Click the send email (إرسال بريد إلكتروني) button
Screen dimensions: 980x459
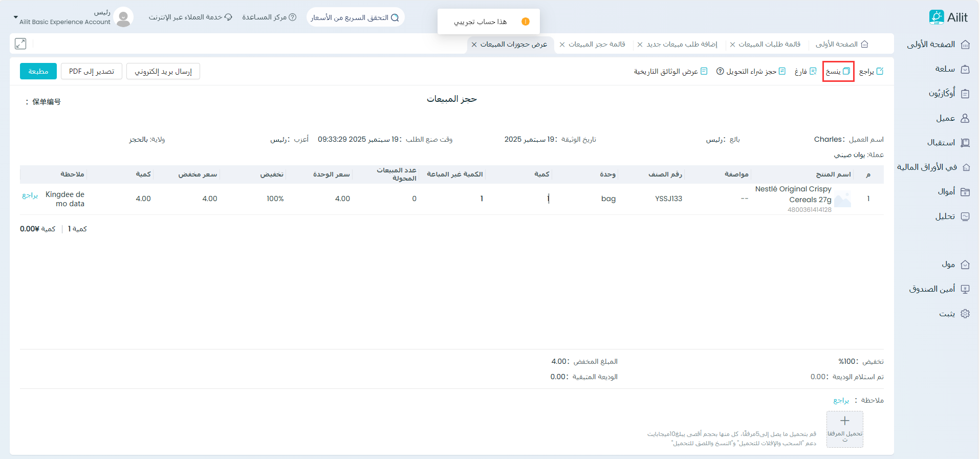[x=163, y=71]
